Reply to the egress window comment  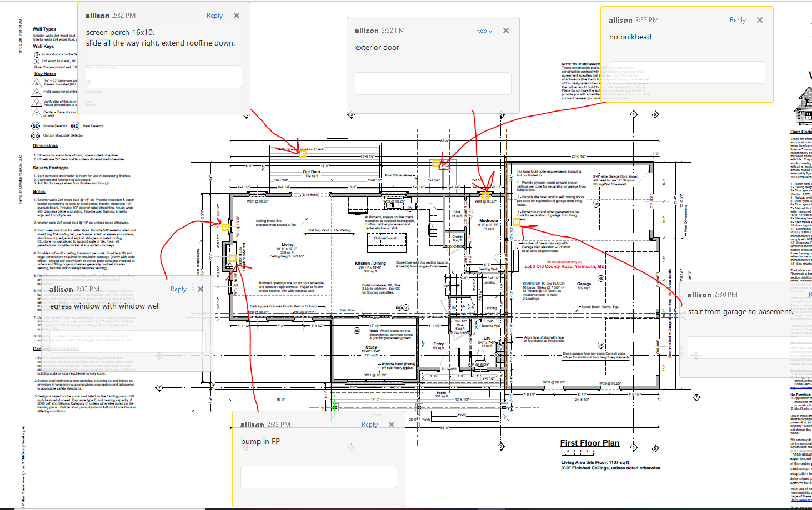pyautogui.click(x=178, y=289)
